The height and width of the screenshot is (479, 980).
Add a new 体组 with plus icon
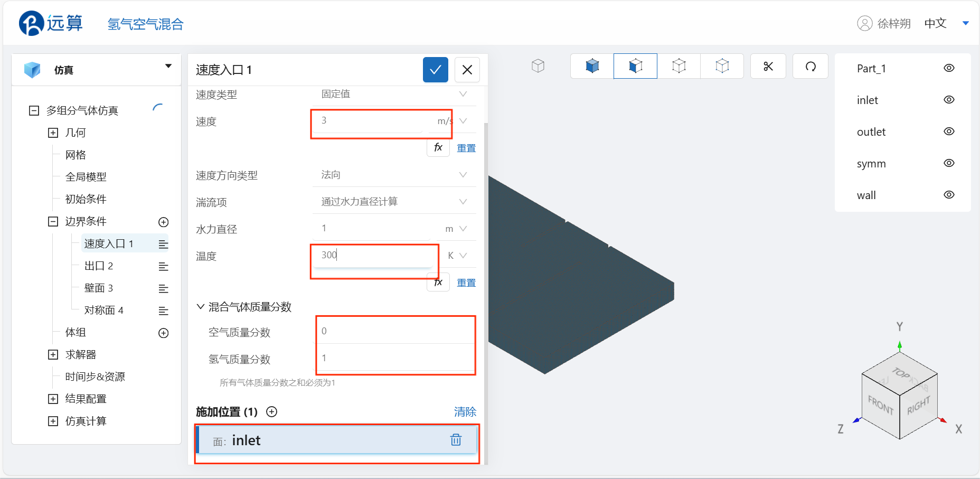coord(164,333)
